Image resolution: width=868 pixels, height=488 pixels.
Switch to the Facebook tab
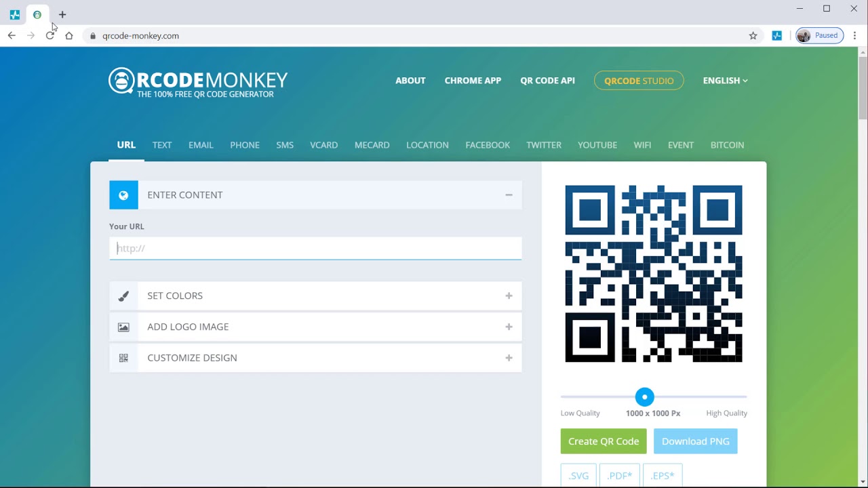click(488, 145)
